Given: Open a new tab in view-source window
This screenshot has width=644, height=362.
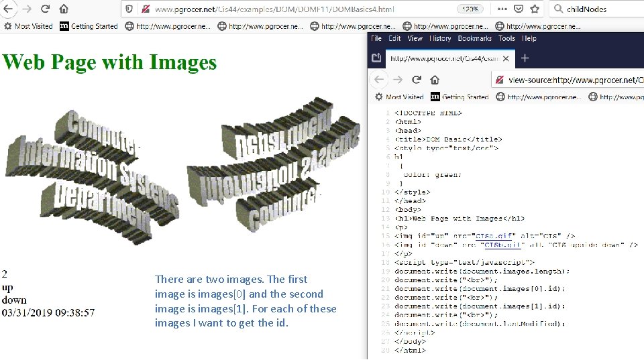Looking at the screenshot, I should pos(525,58).
